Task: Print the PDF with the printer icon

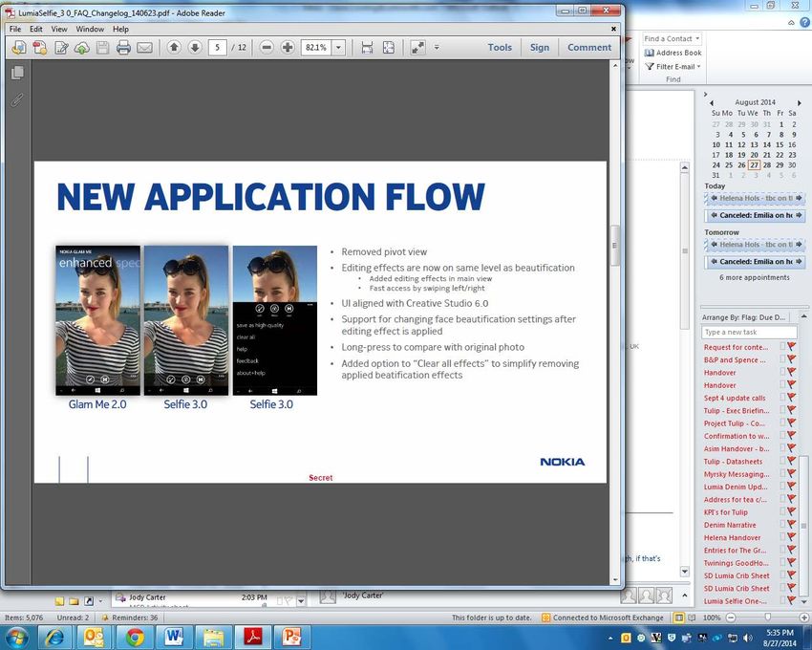Action: [123, 48]
